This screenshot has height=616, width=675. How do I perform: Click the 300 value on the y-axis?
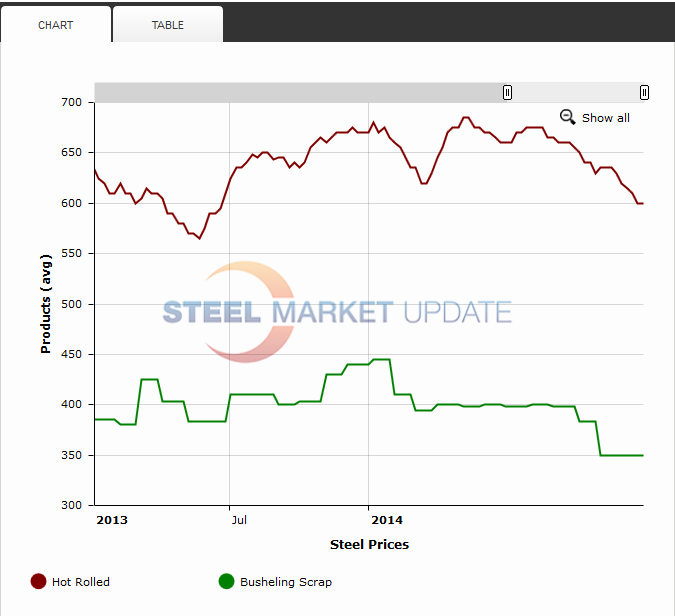(71, 505)
